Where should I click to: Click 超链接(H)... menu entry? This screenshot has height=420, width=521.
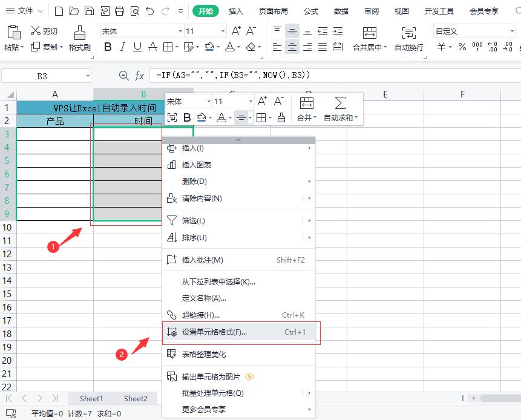(238, 315)
